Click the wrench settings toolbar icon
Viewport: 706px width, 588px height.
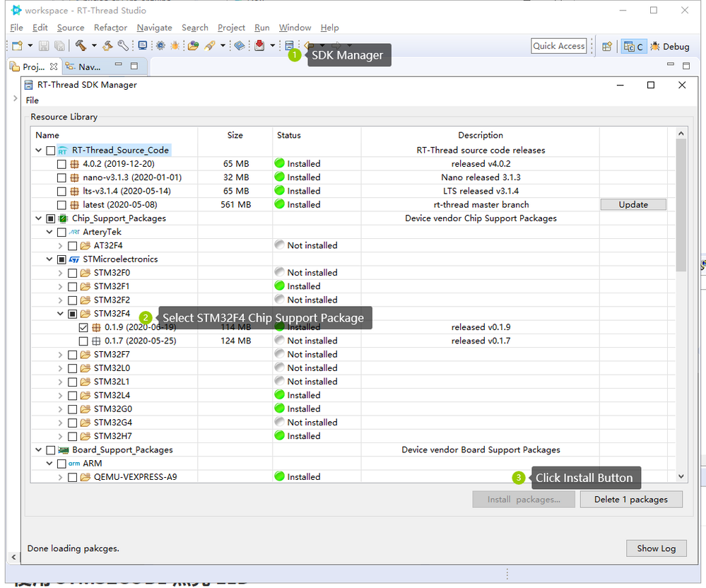tap(123, 45)
